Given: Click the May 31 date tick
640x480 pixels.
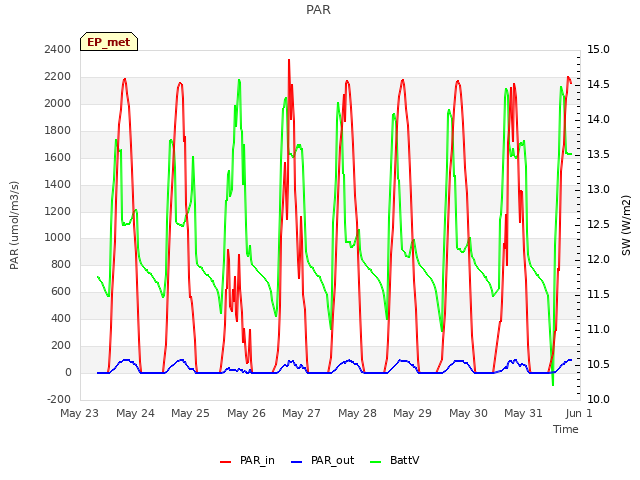Looking at the screenshot, I should coord(523,413).
